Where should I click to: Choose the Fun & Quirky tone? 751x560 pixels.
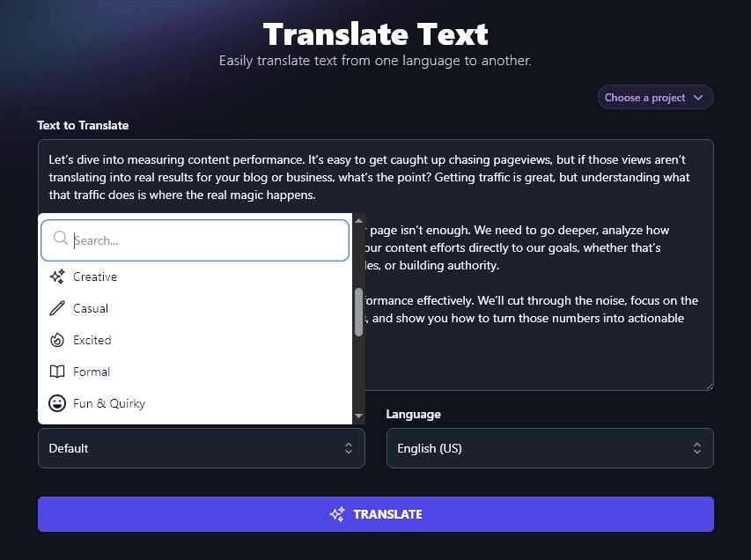tap(195, 403)
